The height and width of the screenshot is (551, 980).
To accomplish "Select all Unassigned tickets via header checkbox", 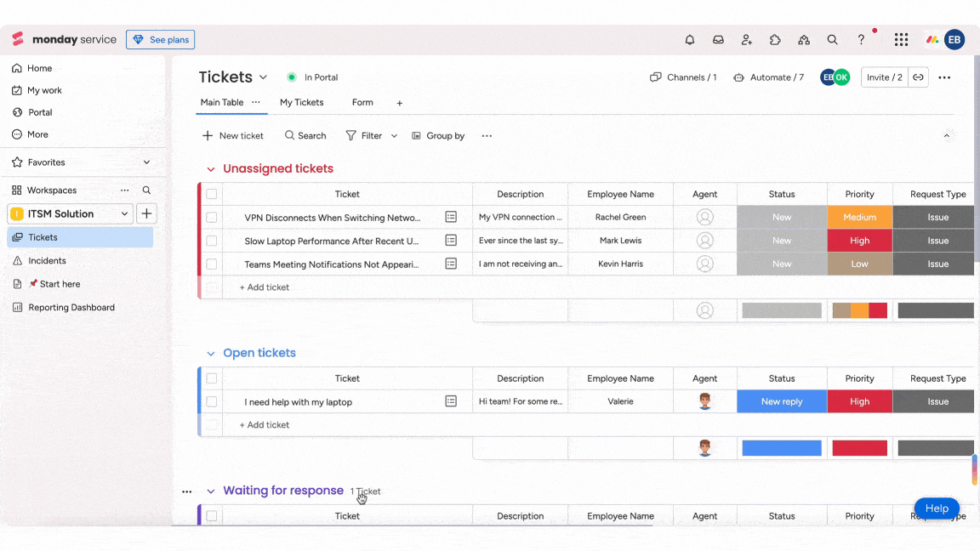I will 211,194.
